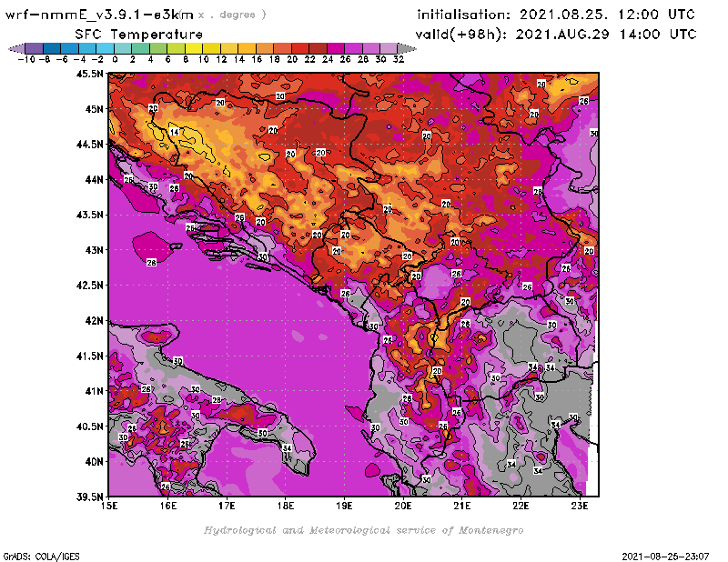
Task: Click the 44.5N latitude label
Action: (89, 144)
